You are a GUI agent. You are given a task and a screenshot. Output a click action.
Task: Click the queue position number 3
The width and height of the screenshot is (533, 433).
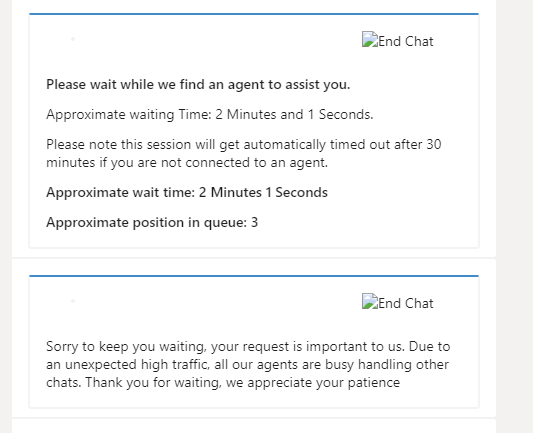pyautogui.click(x=254, y=223)
